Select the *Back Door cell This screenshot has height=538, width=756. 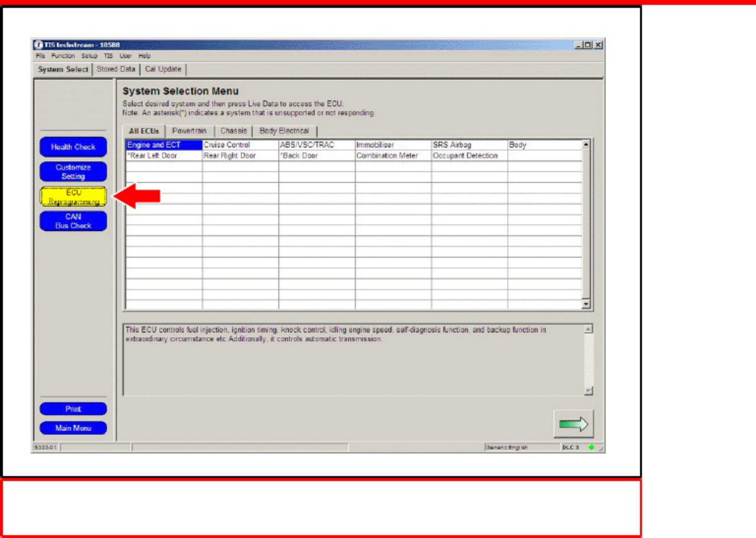[317, 156]
